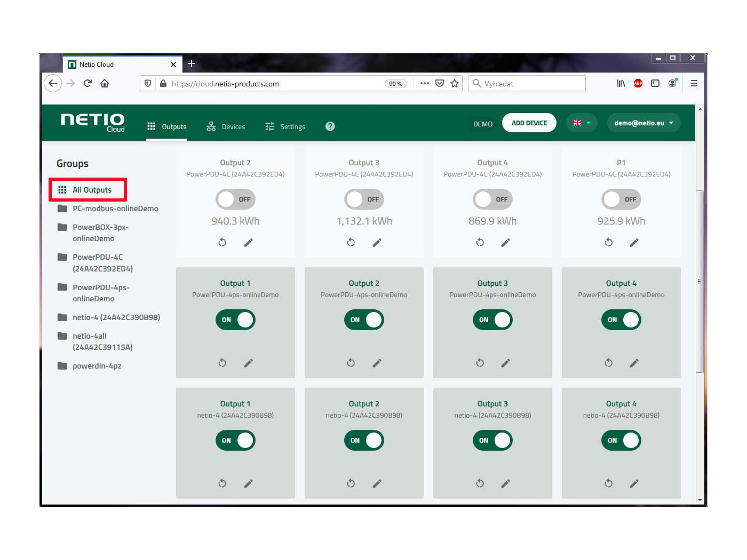Click the 1,132.1 kWh reading
Image resolution: width=747 pixels, height=560 pixels.
click(x=364, y=221)
